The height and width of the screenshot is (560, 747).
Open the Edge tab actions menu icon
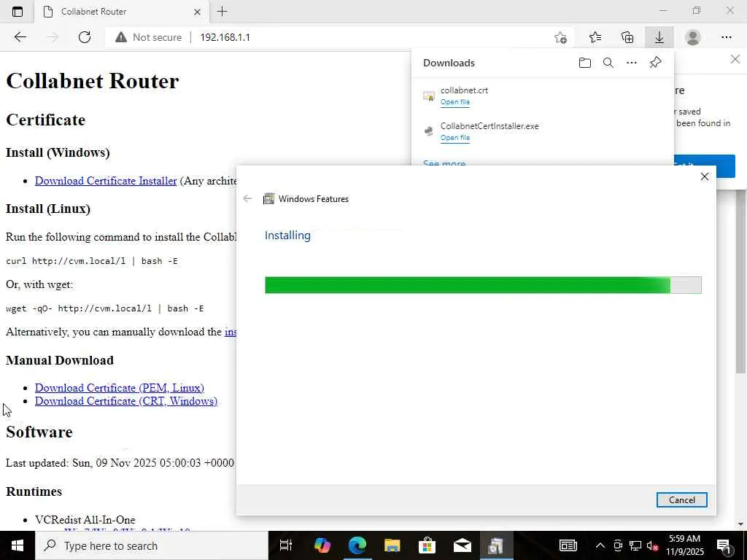click(x=18, y=12)
